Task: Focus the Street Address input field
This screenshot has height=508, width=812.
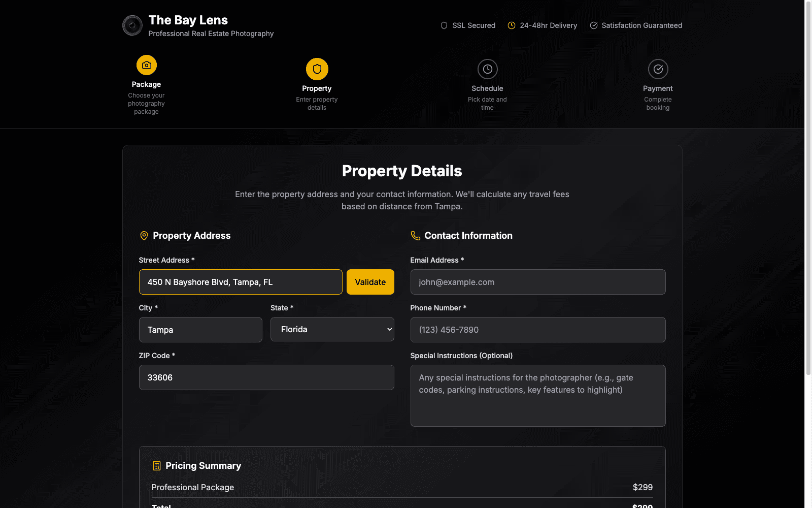Action: (x=241, y=282)
